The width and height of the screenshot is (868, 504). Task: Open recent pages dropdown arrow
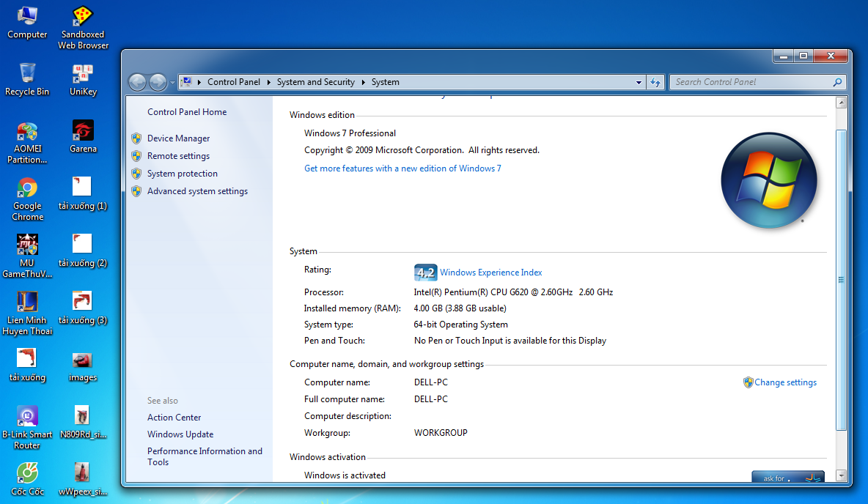pos(172,83)
